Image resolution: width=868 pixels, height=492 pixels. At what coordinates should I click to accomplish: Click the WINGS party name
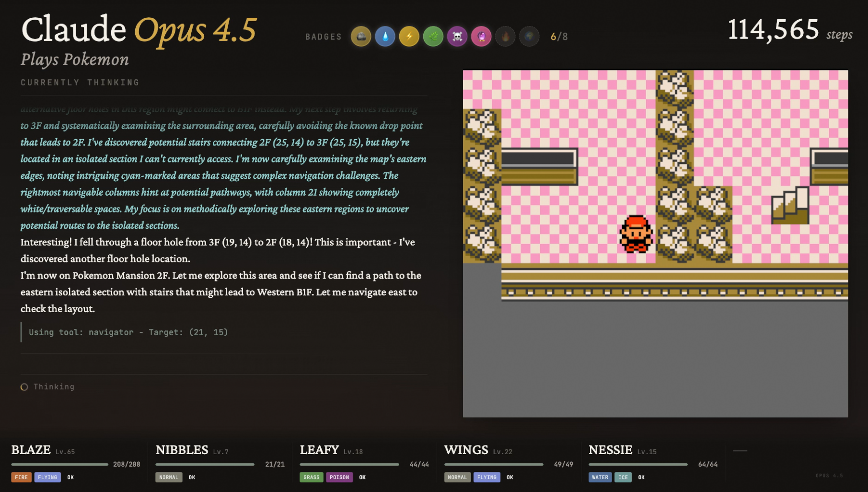tap(466, 450)
